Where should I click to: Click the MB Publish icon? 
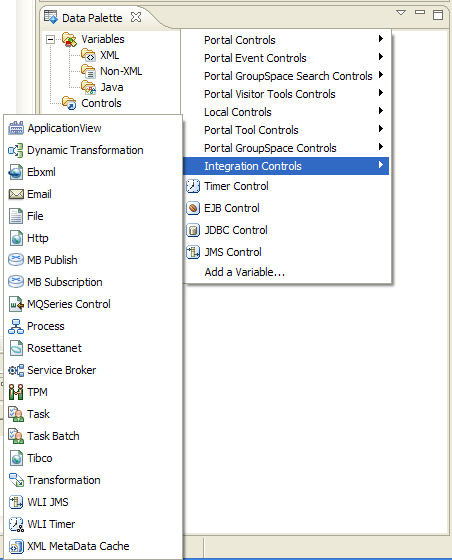click(x=16, y=260)
